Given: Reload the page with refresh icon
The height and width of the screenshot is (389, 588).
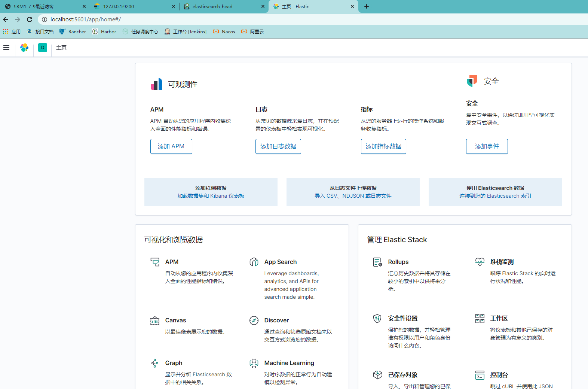Looking at the screenshot, I should pyautogui.click(x=30, y=19).
